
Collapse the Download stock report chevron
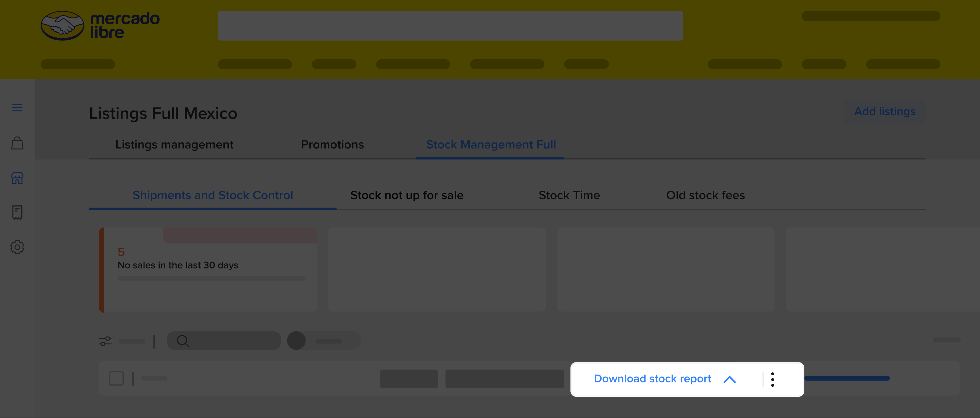(729, 379)
